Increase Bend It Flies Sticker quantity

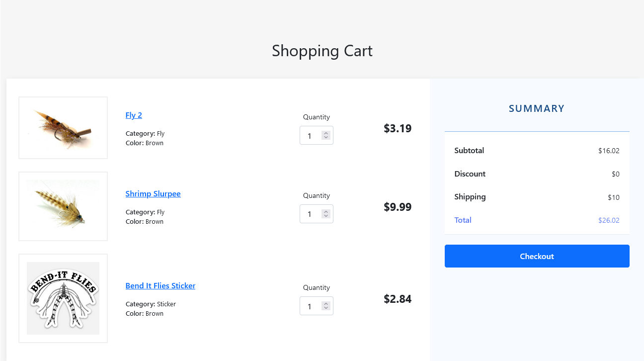click(326, 304)
